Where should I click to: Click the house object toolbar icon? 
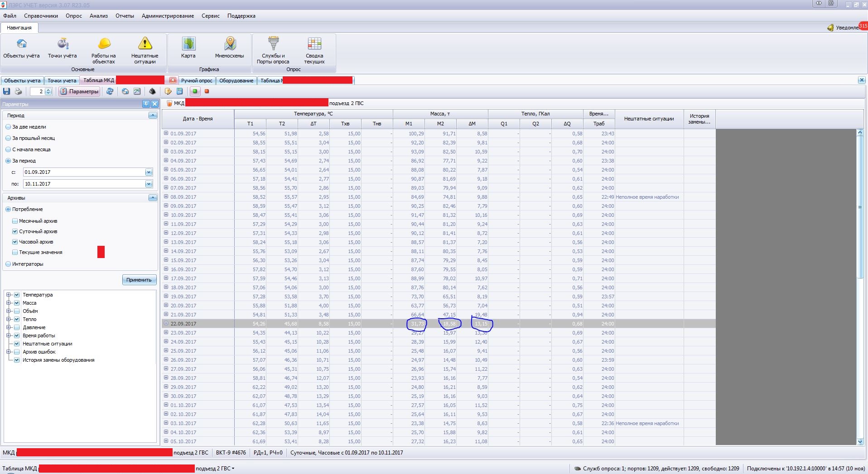(125, 91)
